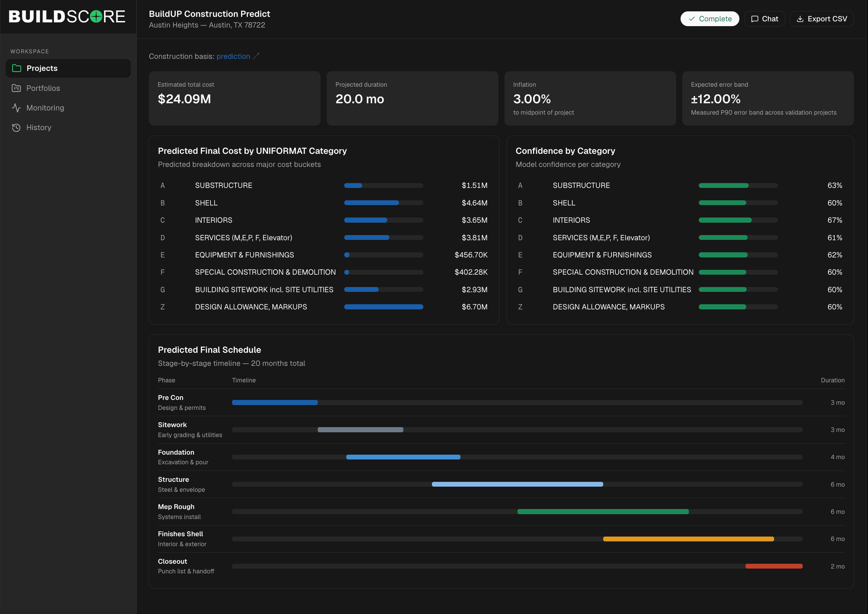Image resolution: width=868 pixels, height=614 pixels.
Task: Click the red Closeout timeline bar
Action: pos(774,566)
